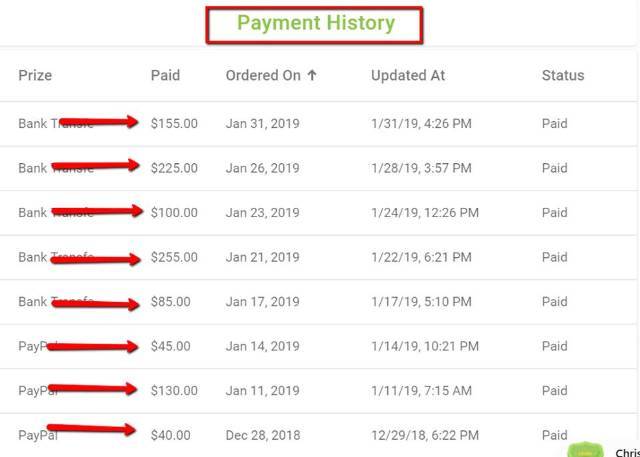Click the Jan 23, 2019 order date
The height and width of the screenshot is (457, 640).
coord(262,212)
